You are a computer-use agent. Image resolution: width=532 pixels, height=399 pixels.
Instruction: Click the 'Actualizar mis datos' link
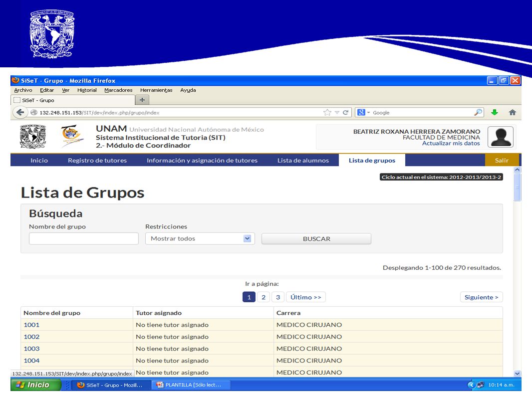451,144
